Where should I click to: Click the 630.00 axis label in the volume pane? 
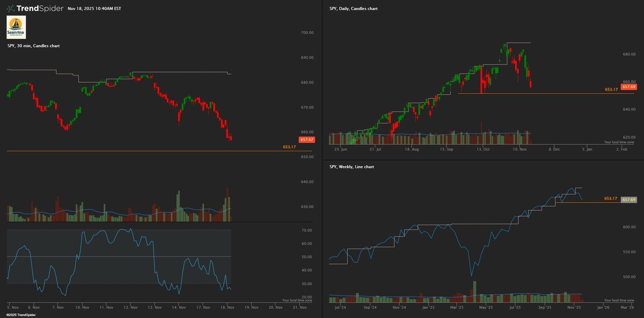(x=307, y=207)
